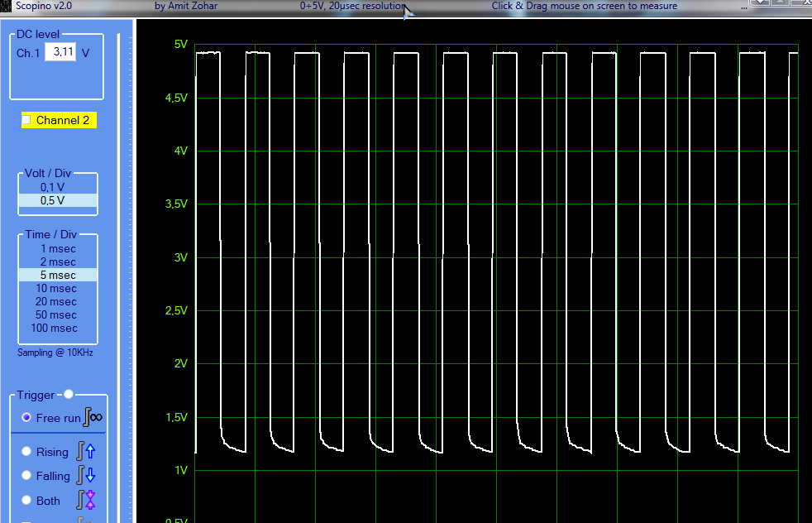The height and width of the screenshot is (523, 812).
Task: Enable the Channel 2 checkbox
Action: (26, 120)
